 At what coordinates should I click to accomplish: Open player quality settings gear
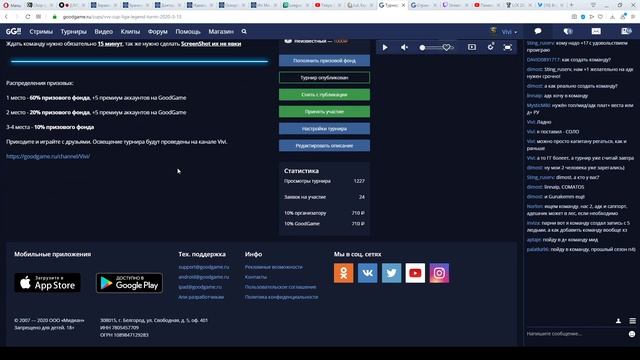(490, 47)
